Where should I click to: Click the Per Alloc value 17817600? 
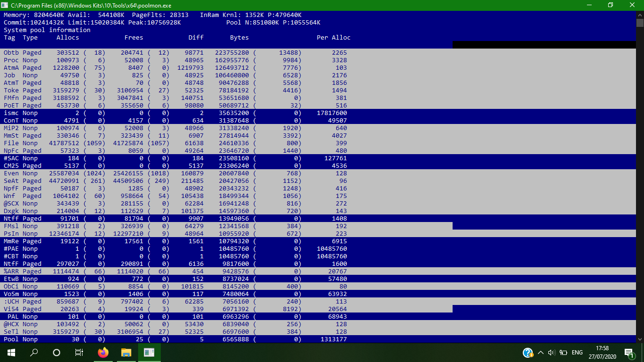(332, 113)
